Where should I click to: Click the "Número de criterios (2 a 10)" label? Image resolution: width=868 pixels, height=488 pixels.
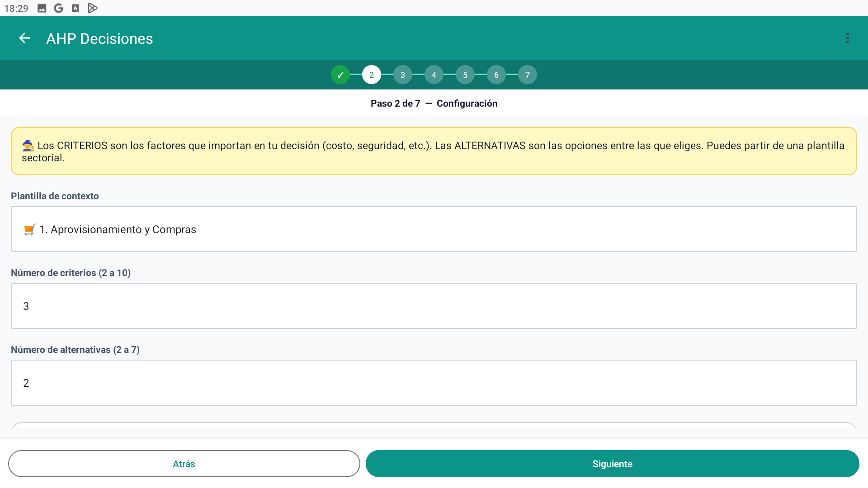point(71,273)
